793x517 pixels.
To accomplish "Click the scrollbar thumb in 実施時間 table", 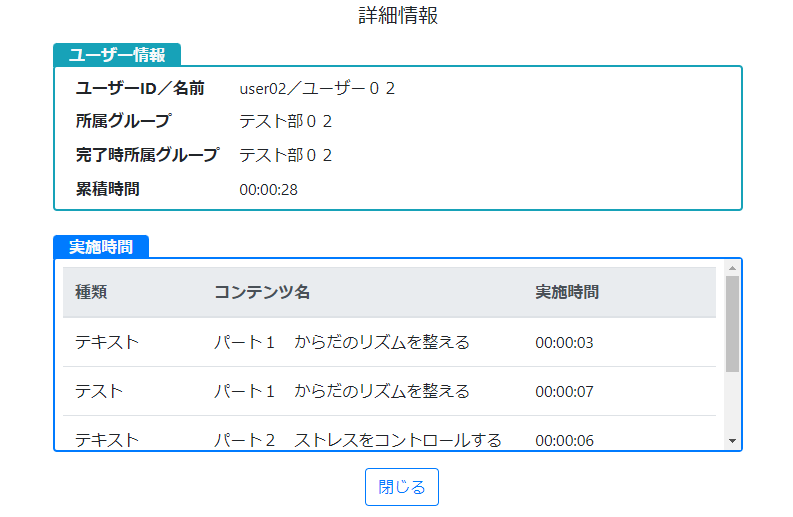I will [x=732, y=324].
